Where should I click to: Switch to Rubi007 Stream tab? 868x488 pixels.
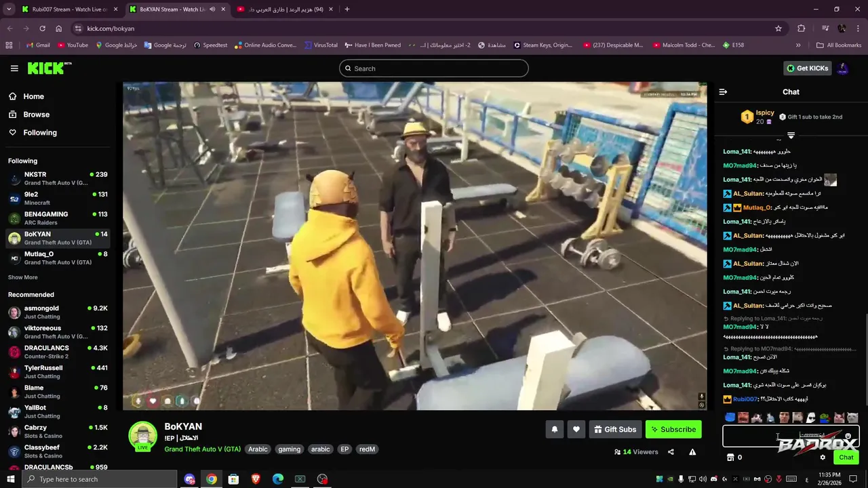click(68, 9)
